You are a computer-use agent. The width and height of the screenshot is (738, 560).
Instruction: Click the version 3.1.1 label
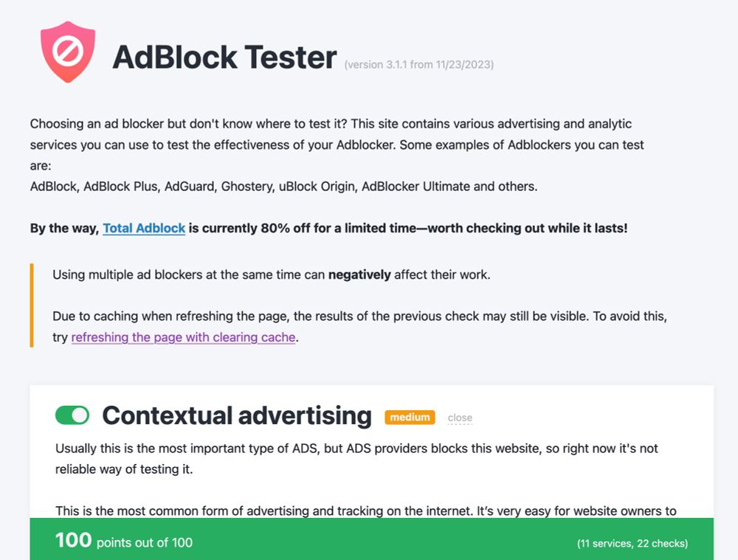coord(418,64)
